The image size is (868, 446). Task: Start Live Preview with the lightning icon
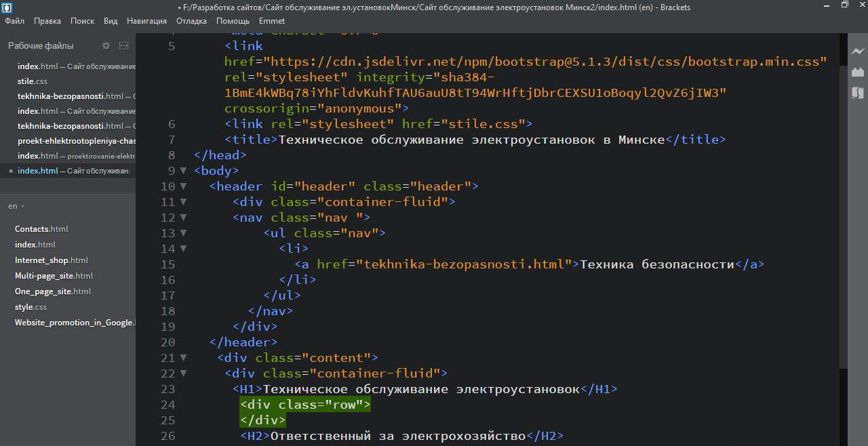pos(858,52)
